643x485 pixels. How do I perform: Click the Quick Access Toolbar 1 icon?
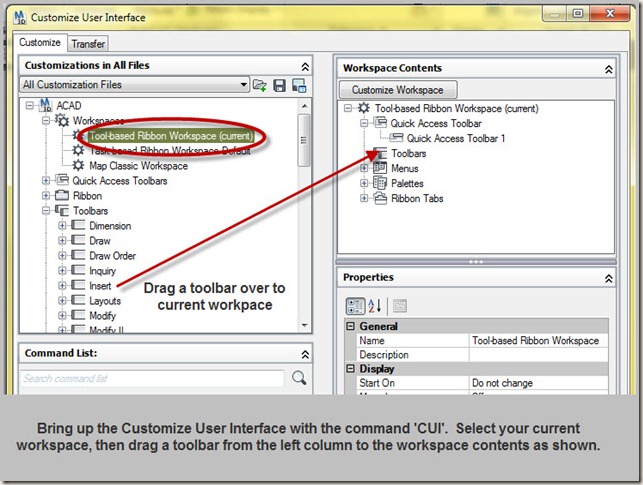396,138
